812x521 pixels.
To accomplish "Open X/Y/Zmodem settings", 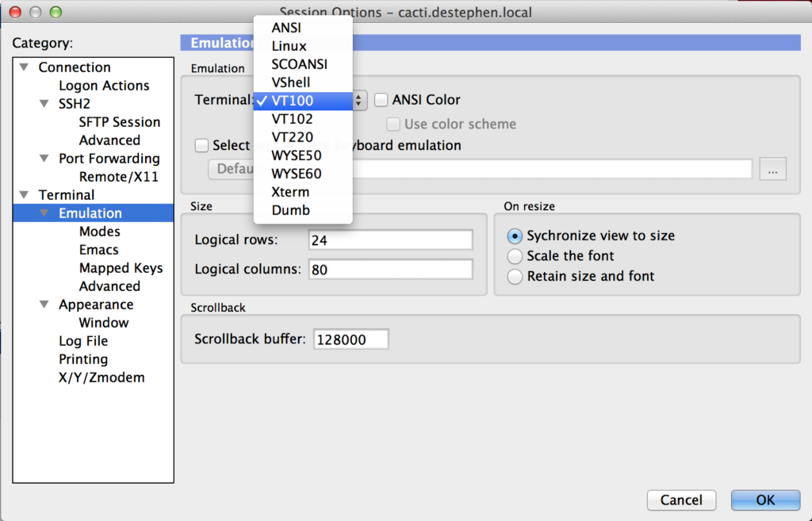I will pyautogui.click(x=101, y=377).
